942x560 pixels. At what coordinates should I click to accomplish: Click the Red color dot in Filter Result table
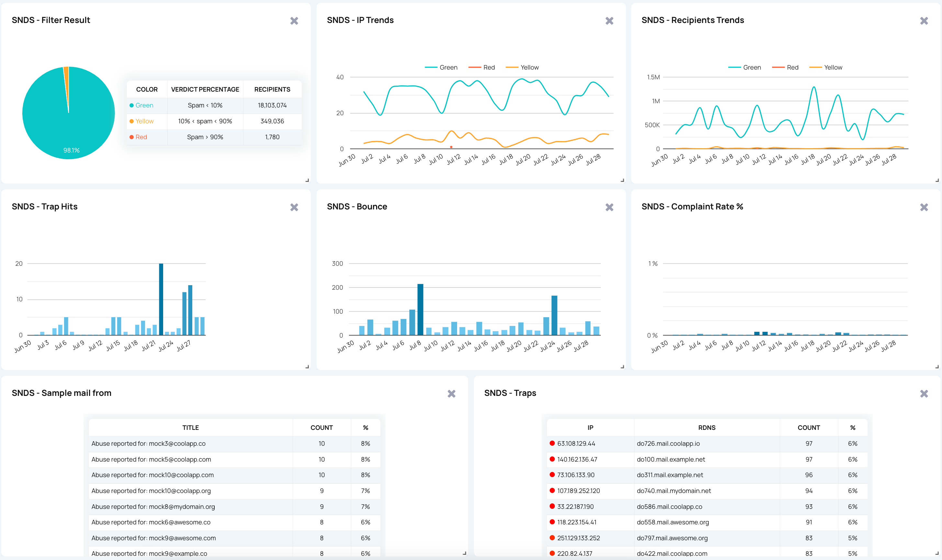point(132,137)
